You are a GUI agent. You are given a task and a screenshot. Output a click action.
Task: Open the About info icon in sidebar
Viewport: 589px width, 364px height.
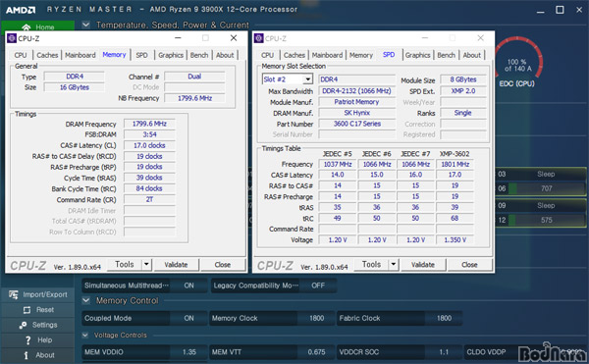tap(26, 355)
